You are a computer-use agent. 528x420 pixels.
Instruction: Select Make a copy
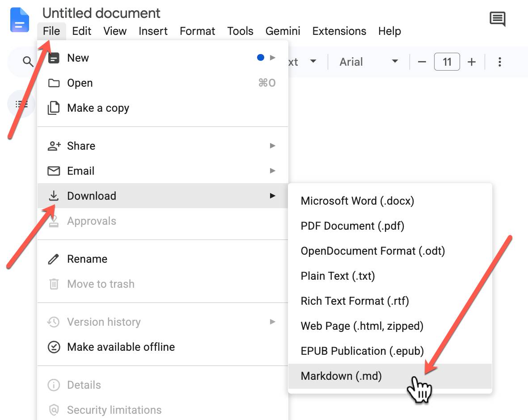[x=163, y=108]
